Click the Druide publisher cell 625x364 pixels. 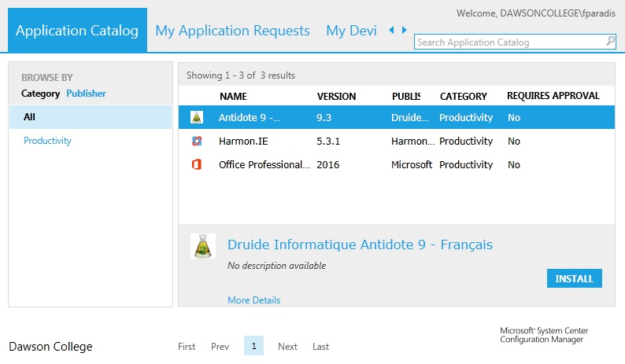[410, 117]
